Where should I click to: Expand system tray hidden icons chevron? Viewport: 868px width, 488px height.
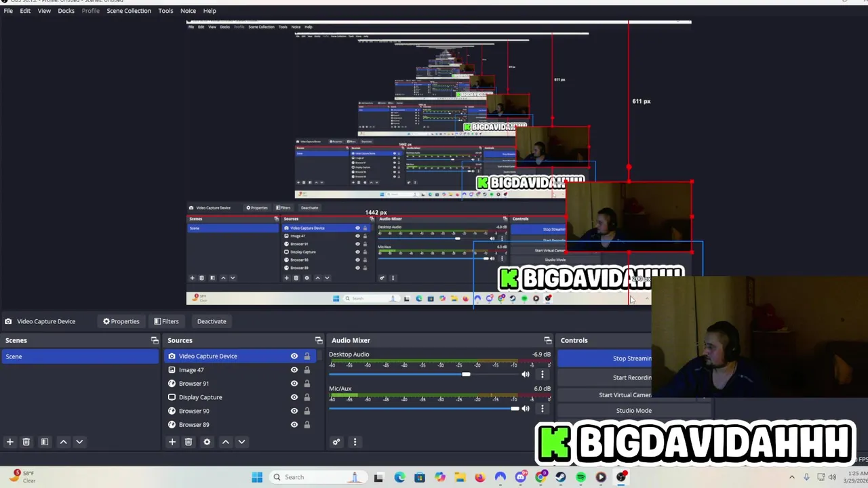[x=792, y=477]
